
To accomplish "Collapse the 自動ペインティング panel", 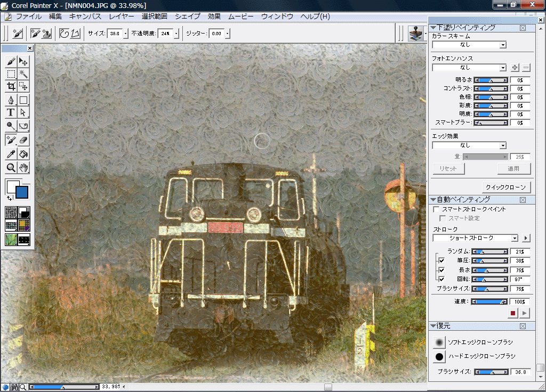I will coord(433,200).
